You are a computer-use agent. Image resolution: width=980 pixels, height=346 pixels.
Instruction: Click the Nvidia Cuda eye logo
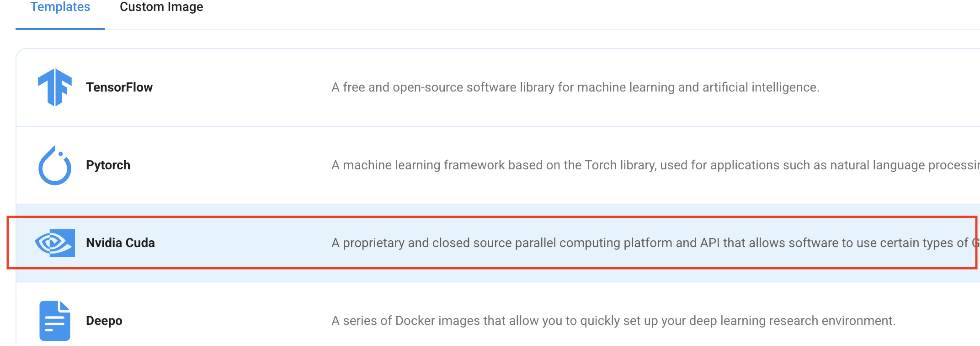point(55,243)
